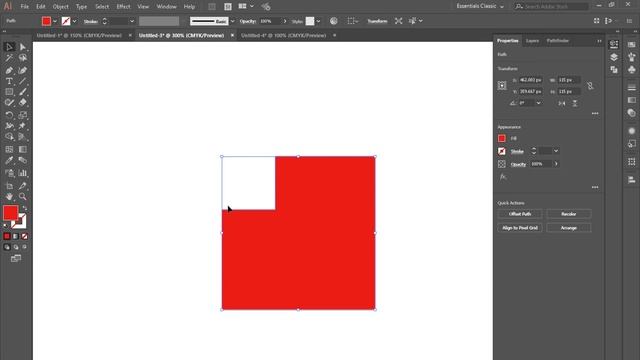
Task: Select the Direct Selection tool
Action: tap(23, 47)
